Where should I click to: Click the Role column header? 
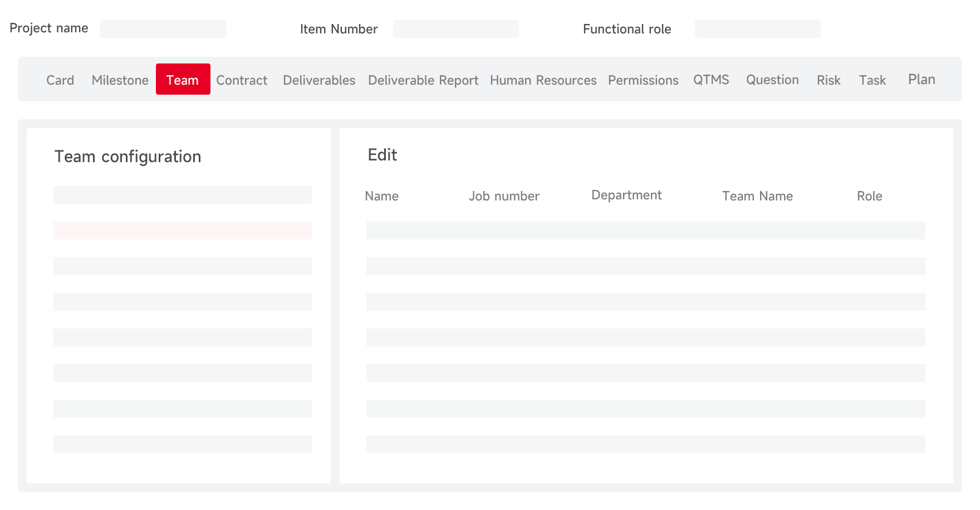pyautogui.click(x=870, y=196)
